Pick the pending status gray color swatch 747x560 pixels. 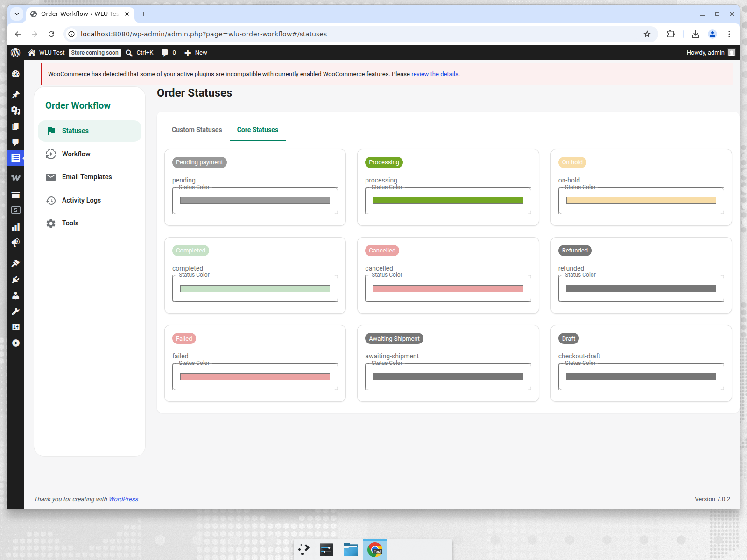pos(255,201)
